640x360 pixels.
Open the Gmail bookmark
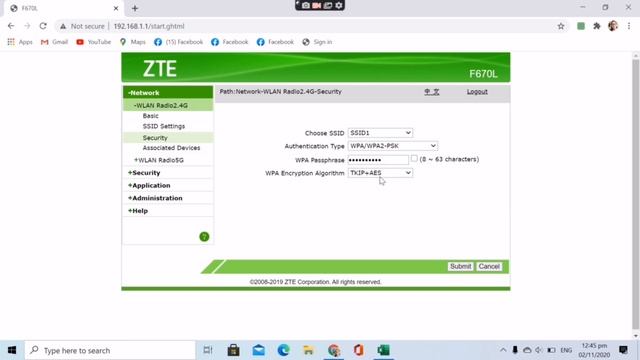tap(54, 42)
